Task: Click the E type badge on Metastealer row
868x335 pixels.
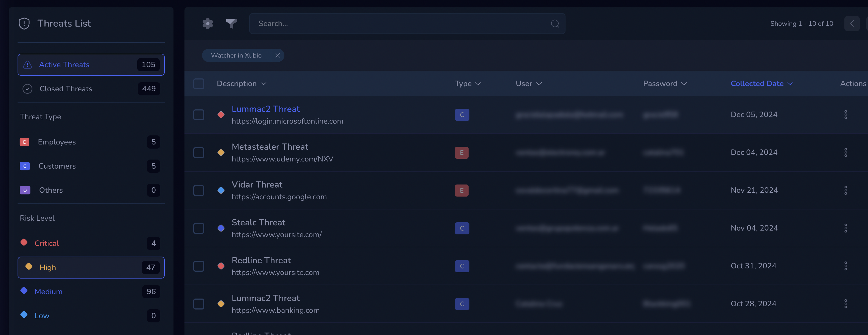Action: pyautogui.click(x=462, y=153)
